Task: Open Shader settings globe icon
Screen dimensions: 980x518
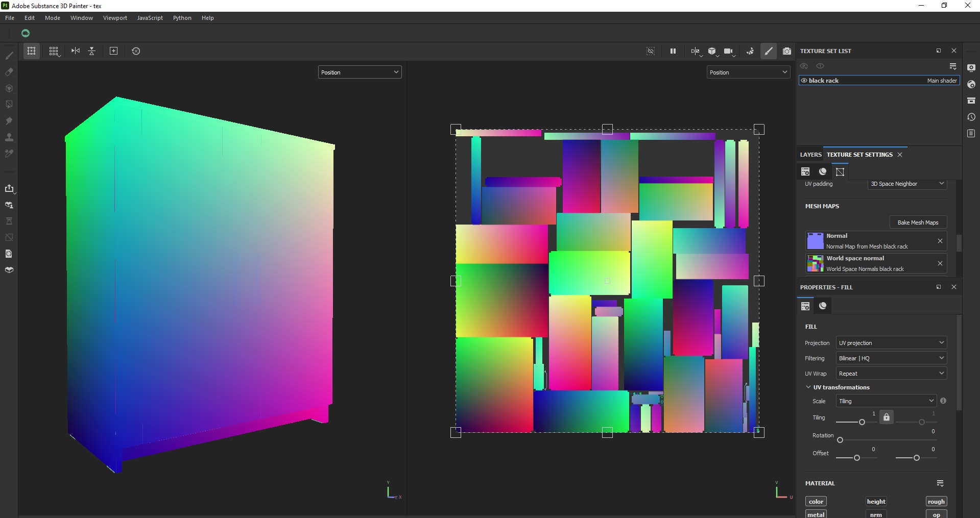Action: [x=971, y=84]
